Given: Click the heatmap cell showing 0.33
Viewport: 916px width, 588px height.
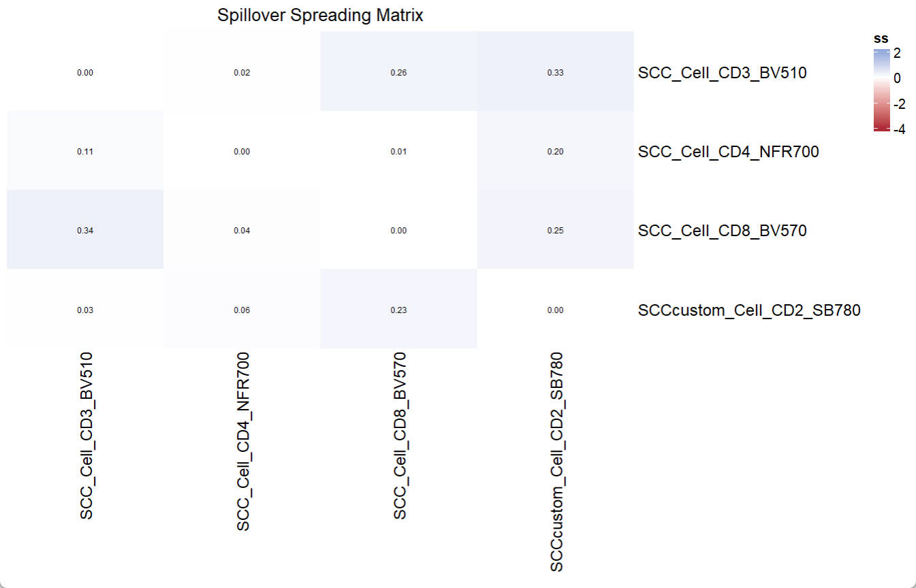Looking at the screenshot, I should [x=555, y=72].
